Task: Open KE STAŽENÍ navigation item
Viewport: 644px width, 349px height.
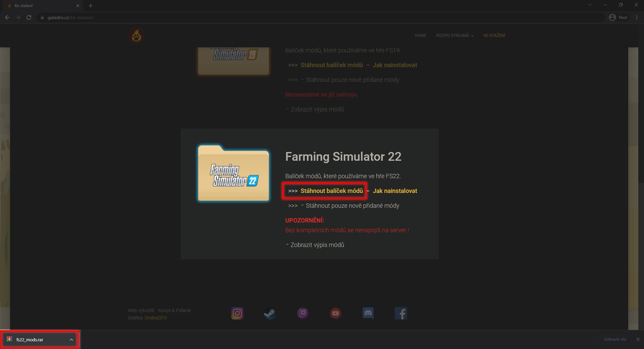Action: point(494,36)
